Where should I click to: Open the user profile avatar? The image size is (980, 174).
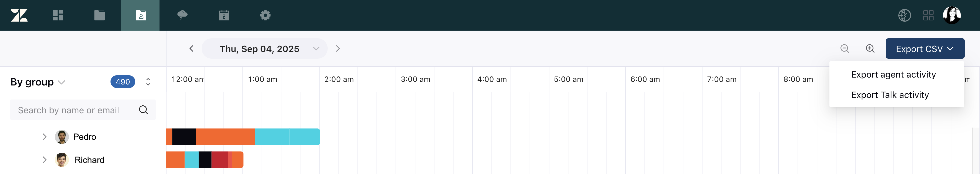coord(952,15)
